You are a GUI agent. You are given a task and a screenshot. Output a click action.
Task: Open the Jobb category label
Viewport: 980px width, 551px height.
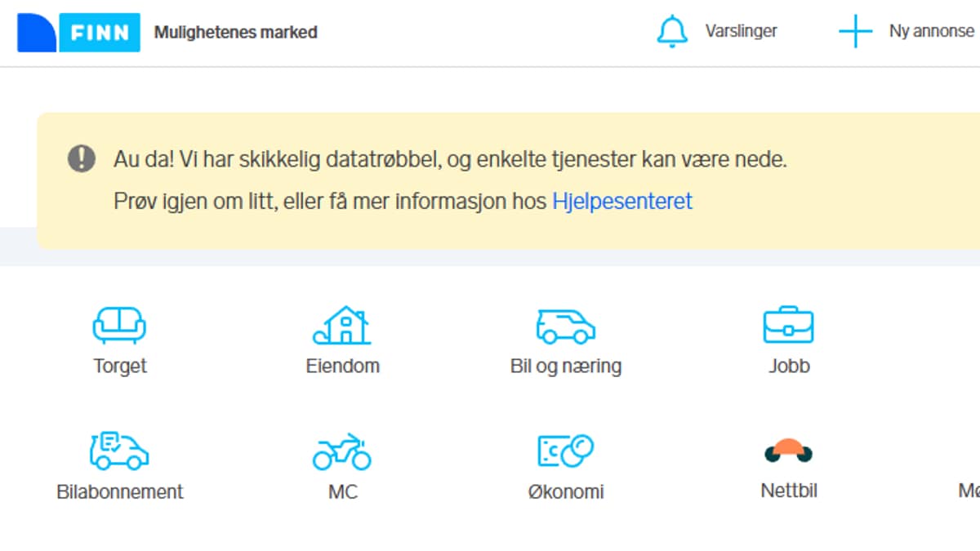point(789,366)
